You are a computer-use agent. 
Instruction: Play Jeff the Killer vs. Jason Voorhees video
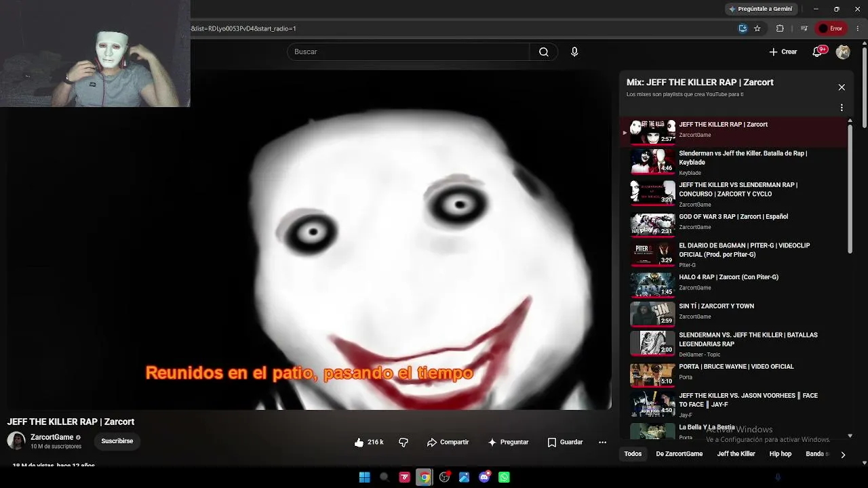[735, 405]
